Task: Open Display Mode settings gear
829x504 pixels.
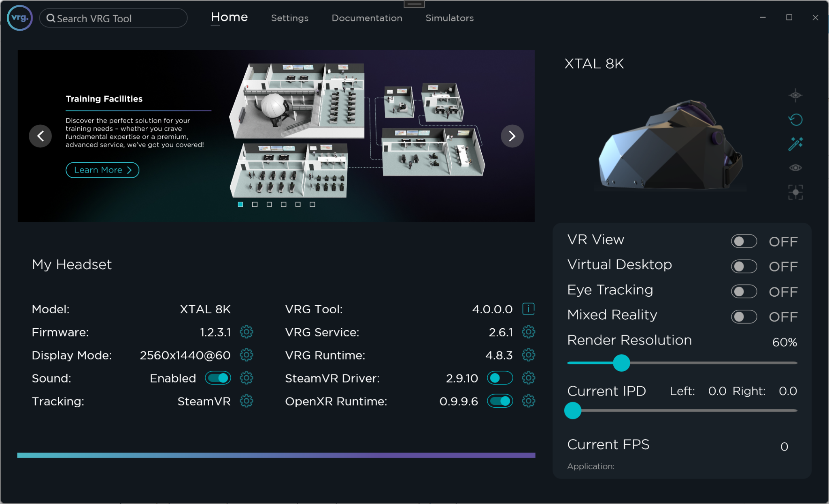Action: (x=247, y=355)
